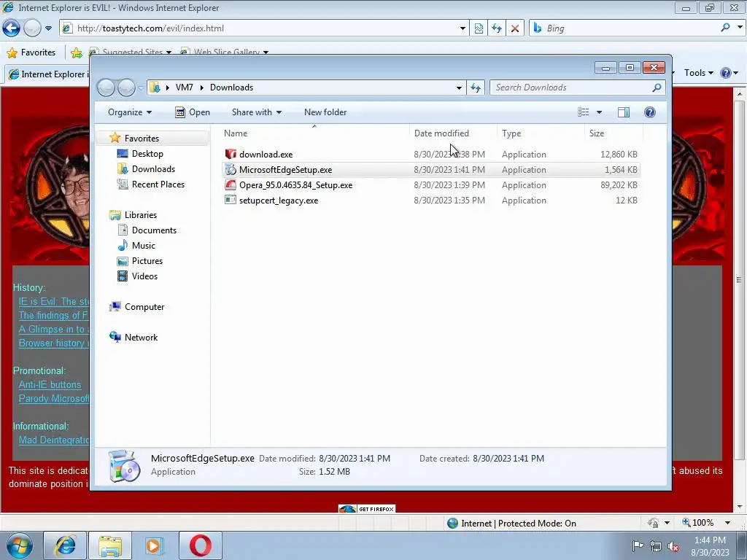Open Desktop in Favorites sidebar

(147, 154)
